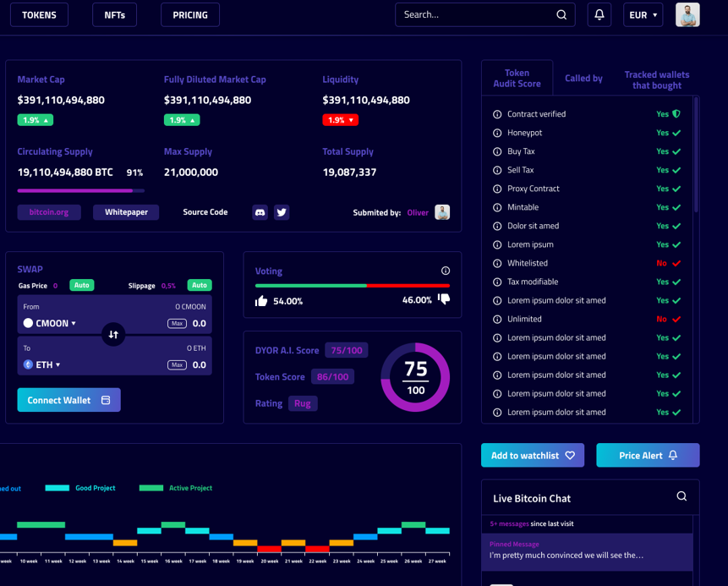This screenshot has height=586, width=728.
Task: Toggle Slippage Auto setting
Action: (x=200, y=285)
